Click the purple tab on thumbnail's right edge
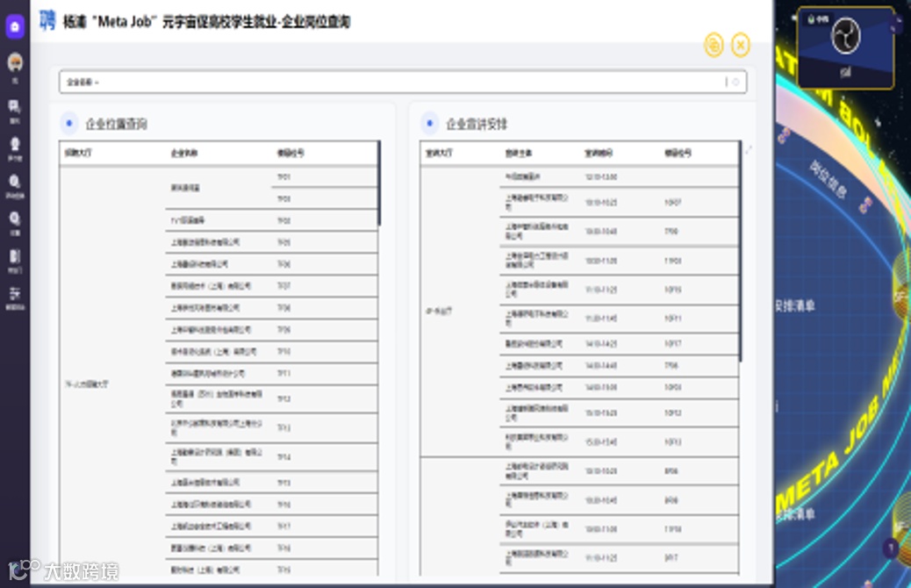This screenshot has width=911, height=588. point(898,23)
